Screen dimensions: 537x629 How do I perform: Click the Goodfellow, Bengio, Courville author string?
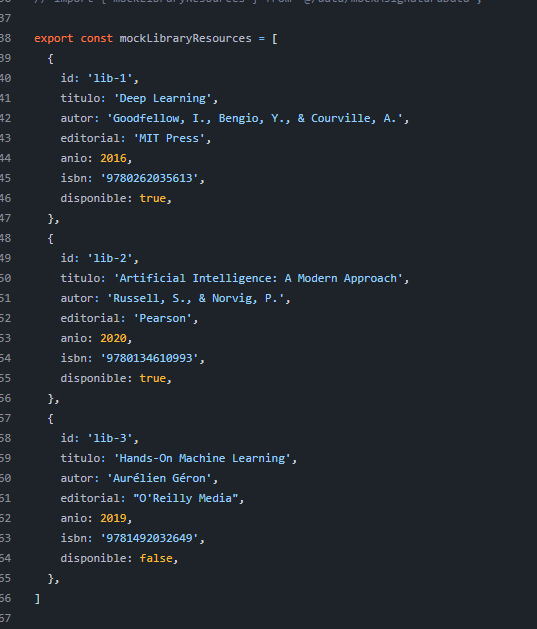coord(255,118)
